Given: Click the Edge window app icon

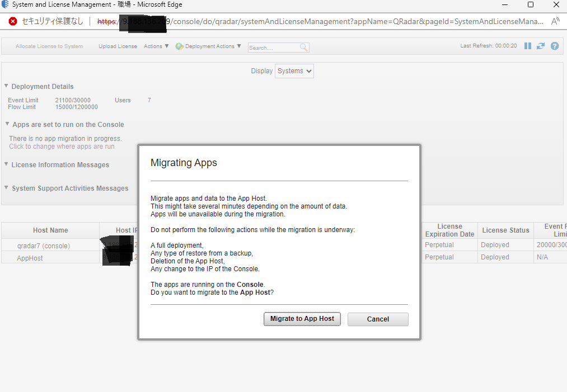Looking at the screenshot, I should (5, 4).
